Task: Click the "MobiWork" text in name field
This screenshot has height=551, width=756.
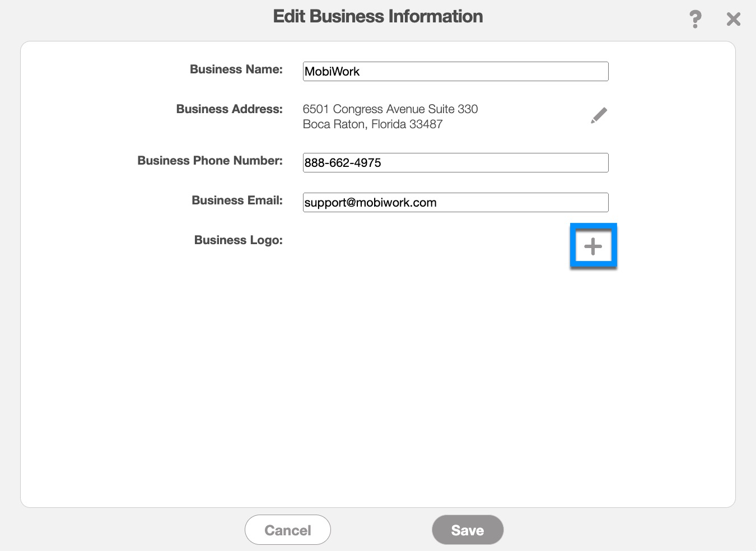Action: pos(332,72)
